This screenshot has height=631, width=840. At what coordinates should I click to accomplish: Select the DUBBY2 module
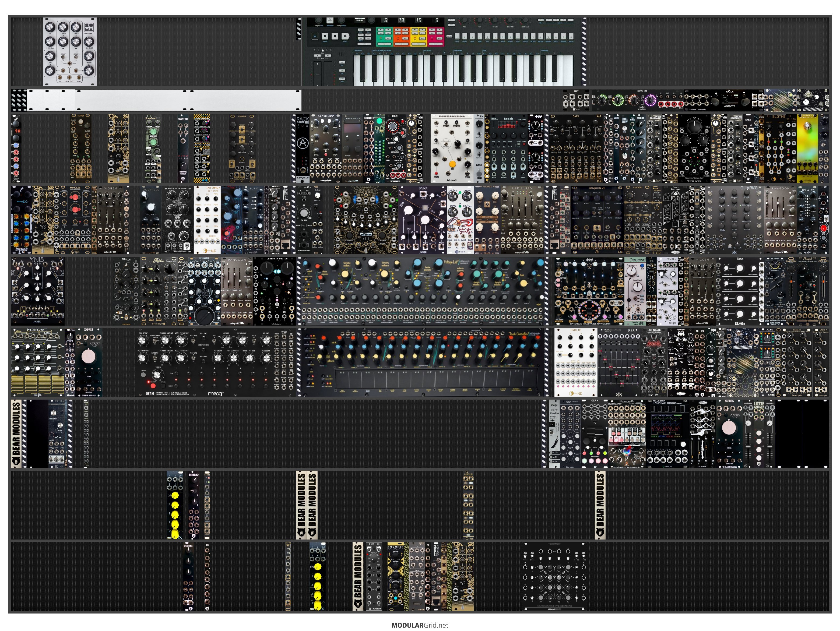pos(194,505)
